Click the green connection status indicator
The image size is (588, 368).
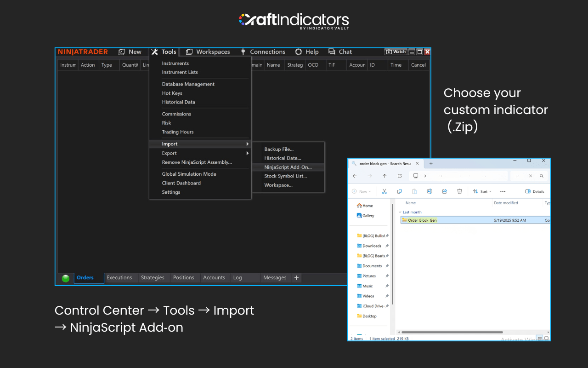click(66, 278)
